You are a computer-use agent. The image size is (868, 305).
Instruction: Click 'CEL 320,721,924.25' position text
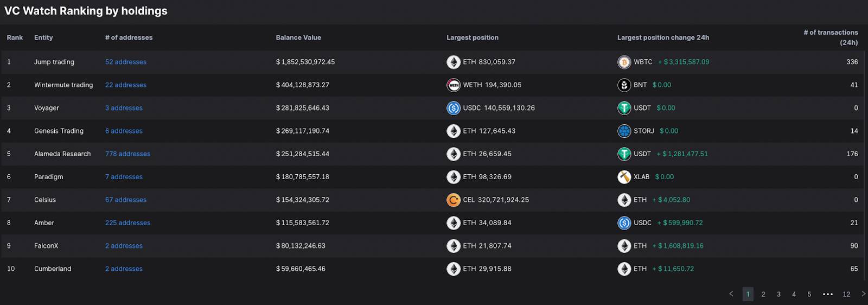coord(496,200)
